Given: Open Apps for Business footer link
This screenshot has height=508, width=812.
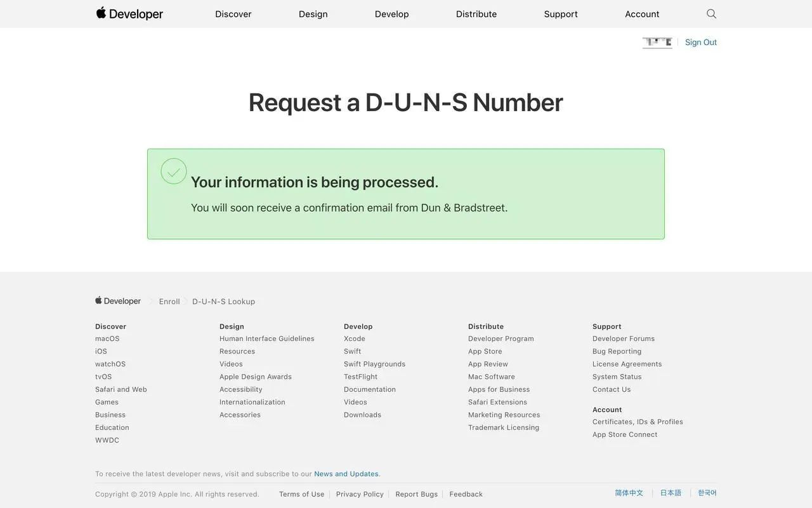Looking at the screenshot, I should tap(499, 389).
